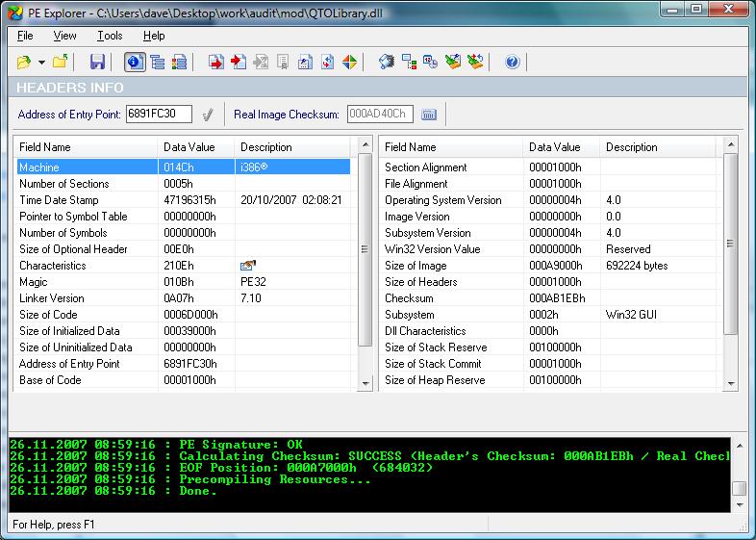Select the Subsystem row showing Win32 GUI
This screenshot has height=540, width=756.
point(549,315)
